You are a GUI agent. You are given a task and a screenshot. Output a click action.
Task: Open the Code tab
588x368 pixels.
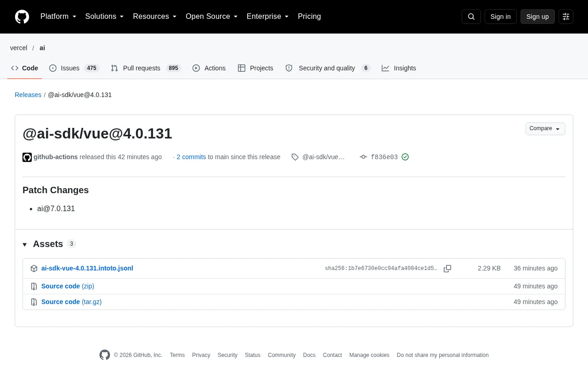(x=25, y=68)
